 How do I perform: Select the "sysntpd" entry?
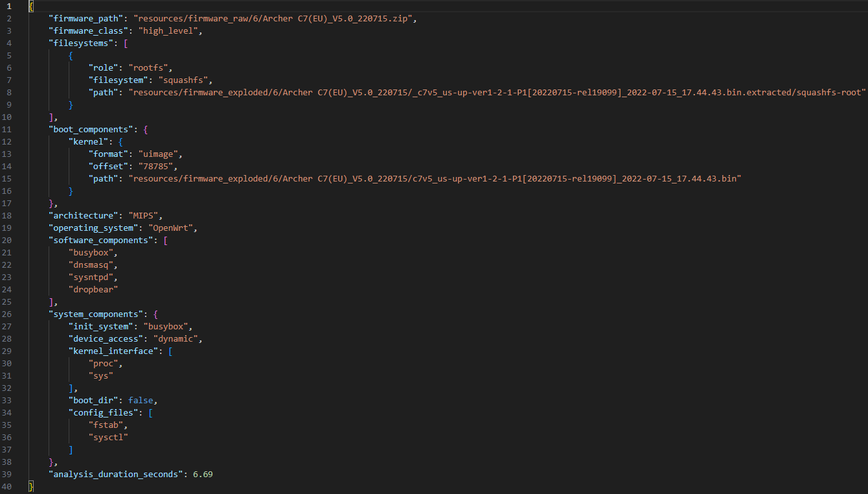pos(91,277)
